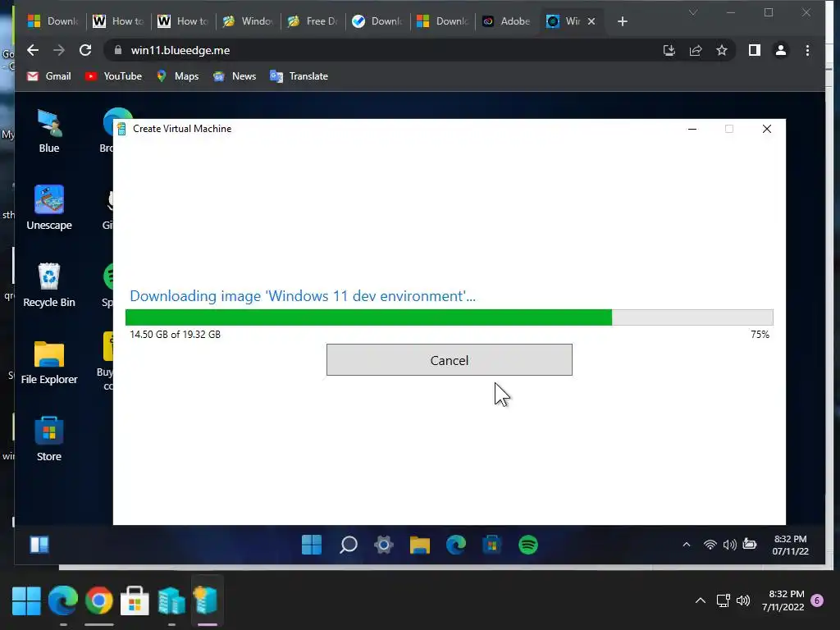The image size is (840, 630).
Task: Select the Unescape desktop icon
Action: 49,208
